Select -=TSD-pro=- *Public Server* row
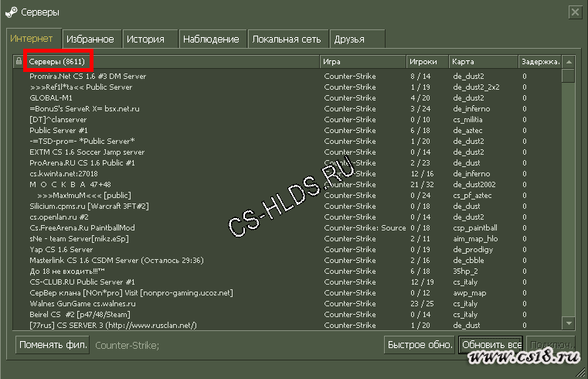Image resolution: width=588 pixels, height=379 pixels. coord(287,141)
